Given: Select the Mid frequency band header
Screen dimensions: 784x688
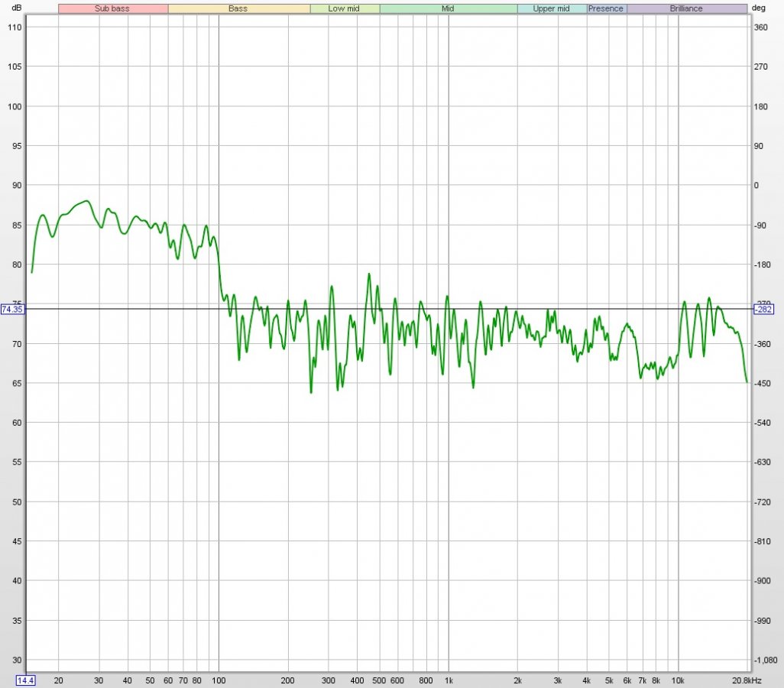Looking at the screenshot, I should (449, 8).
